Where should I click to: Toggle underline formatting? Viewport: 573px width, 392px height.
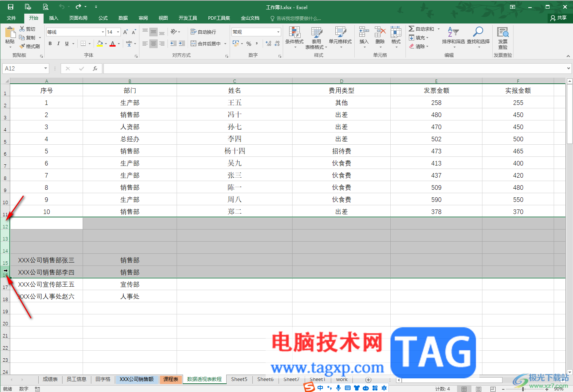67,44
